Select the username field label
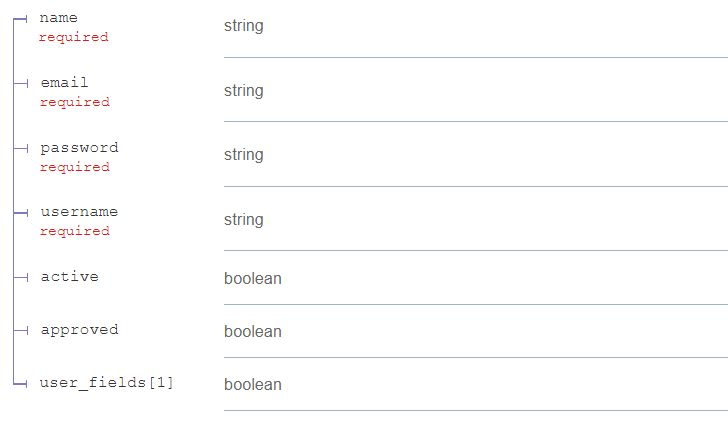Image resolution: width=728 pixels, height=422 pixels. click(79, 212)
